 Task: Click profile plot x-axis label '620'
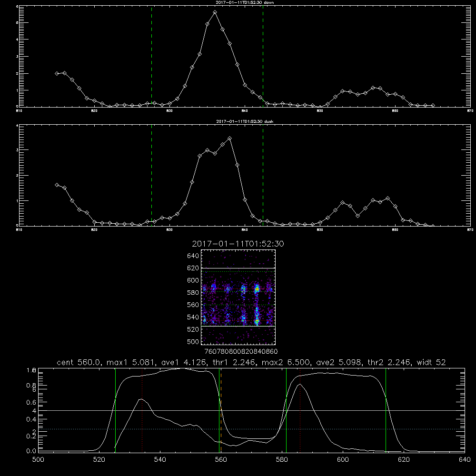click(404, 460)
